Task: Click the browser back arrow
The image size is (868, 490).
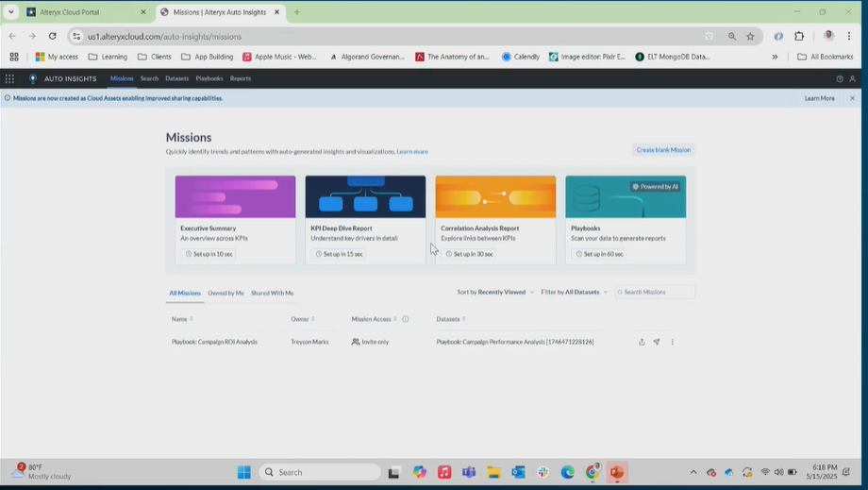Action: coord(12,36)
